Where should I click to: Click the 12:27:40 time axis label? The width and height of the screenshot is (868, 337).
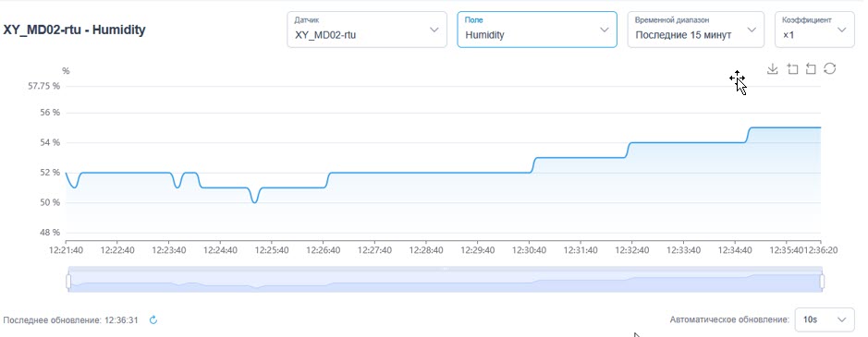pos(374,250)
